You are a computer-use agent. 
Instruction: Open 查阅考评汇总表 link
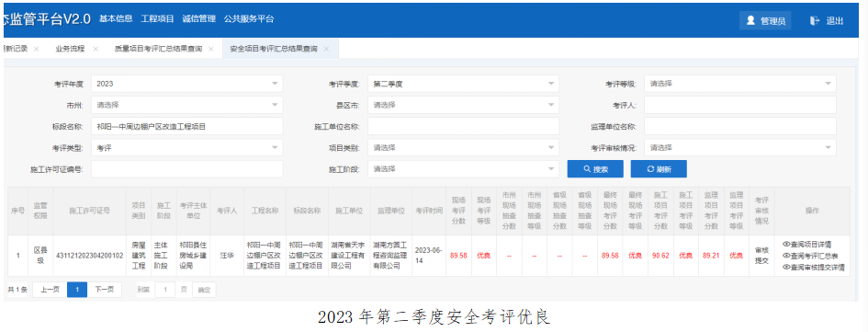click(810, 256)
